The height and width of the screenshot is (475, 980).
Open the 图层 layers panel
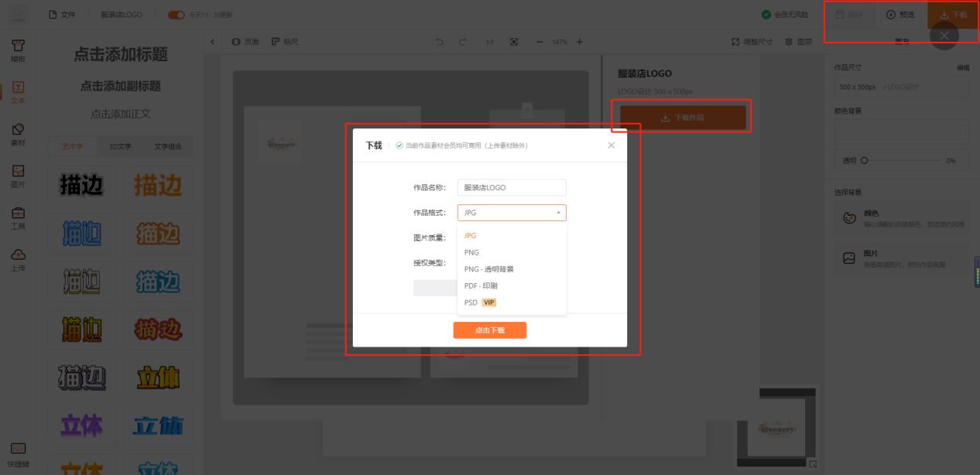(x=799, y=42)
